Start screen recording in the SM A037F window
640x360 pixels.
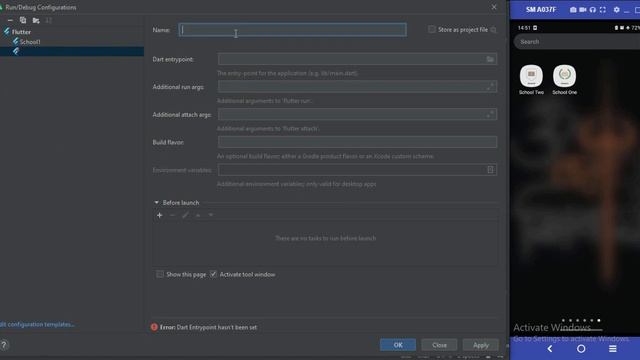[x=583, y=9]
